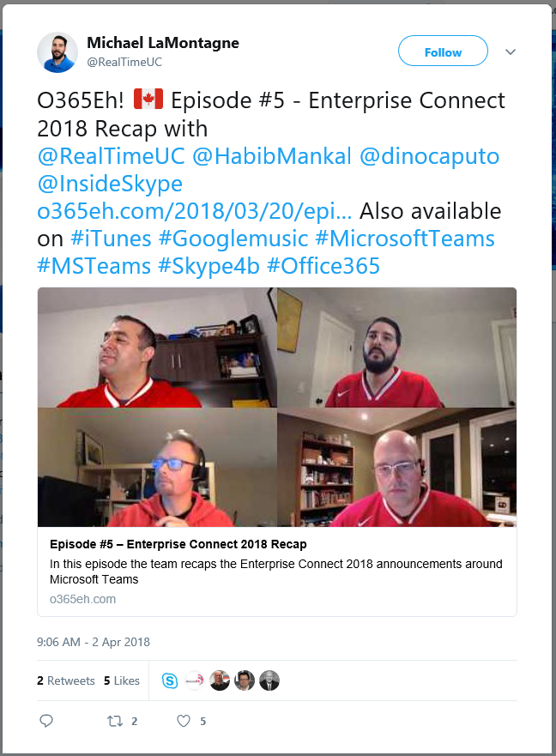
Task: Open the third liker avatar photo
Action: pyautogui.click(x=220, y=680)
